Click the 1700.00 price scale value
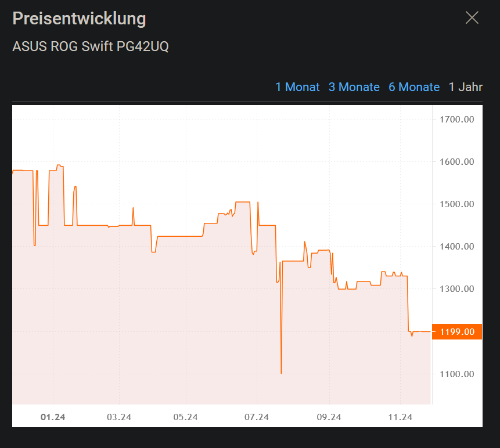The image size is (500, 448). point(456,120)
